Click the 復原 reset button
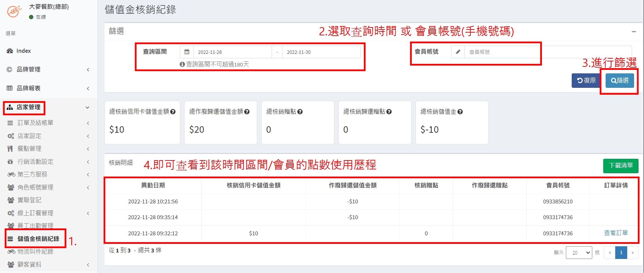Viewport: 644px width, 273px height. point(586,81)
